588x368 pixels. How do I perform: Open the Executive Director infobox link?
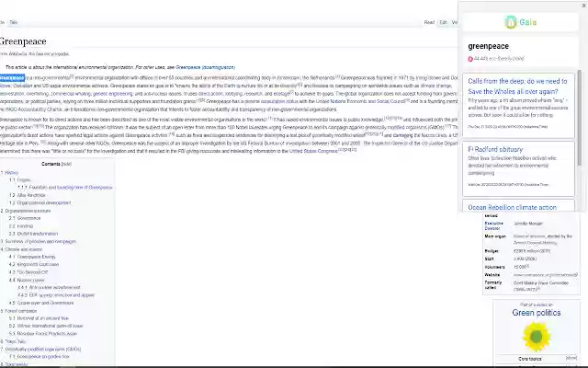[x=493, y=225]
